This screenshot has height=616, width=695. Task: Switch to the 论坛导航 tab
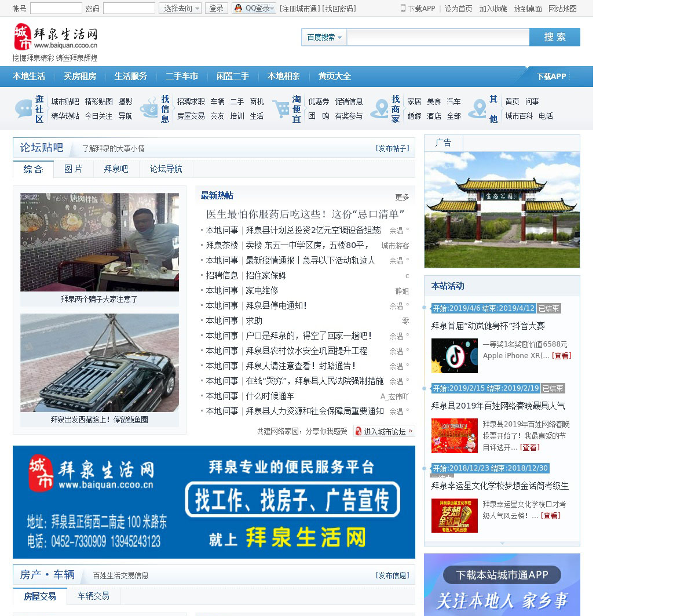166,169
